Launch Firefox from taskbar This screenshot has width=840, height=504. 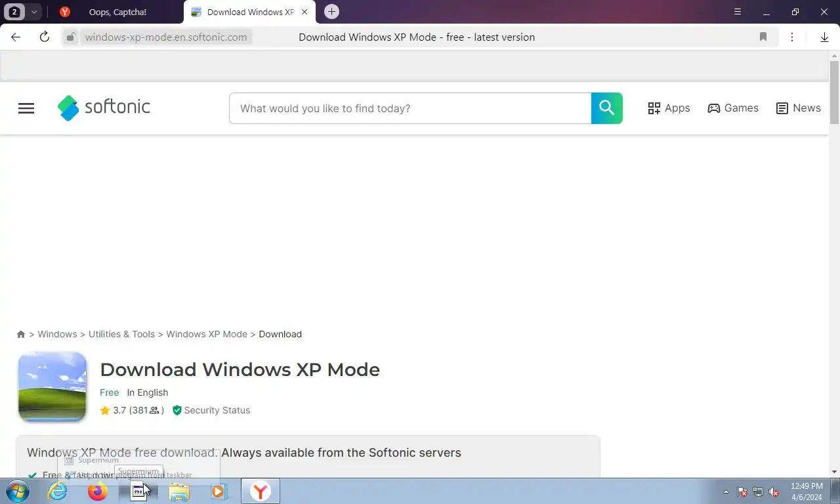point(98,491)
